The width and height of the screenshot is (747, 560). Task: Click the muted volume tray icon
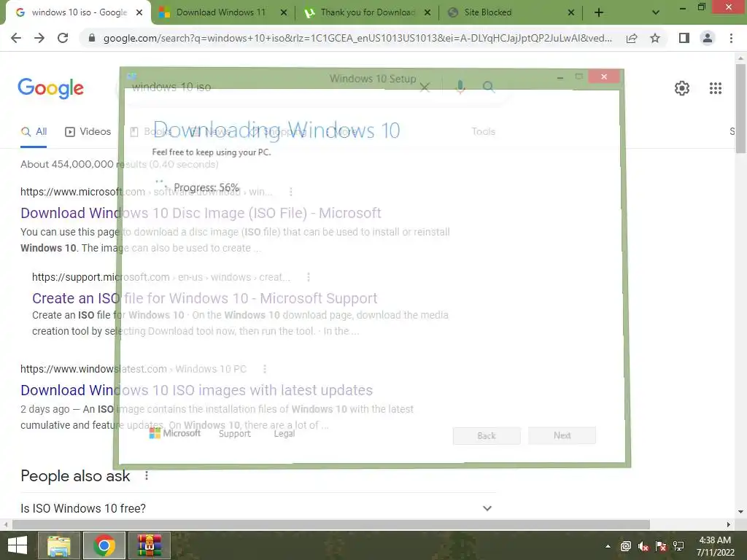(643, 546)
